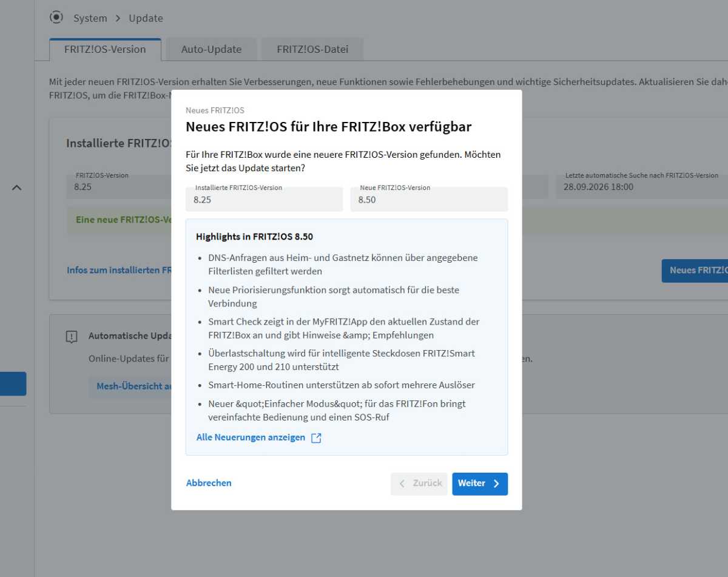
Task: Open the FRITZ!OS-Datei tab
Action: (312, 49)
